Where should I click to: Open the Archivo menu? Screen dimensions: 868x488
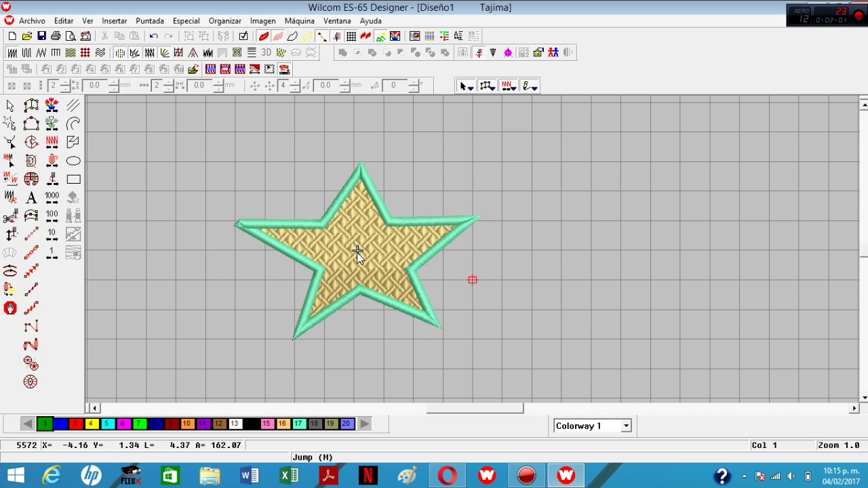tap(32, 21)
